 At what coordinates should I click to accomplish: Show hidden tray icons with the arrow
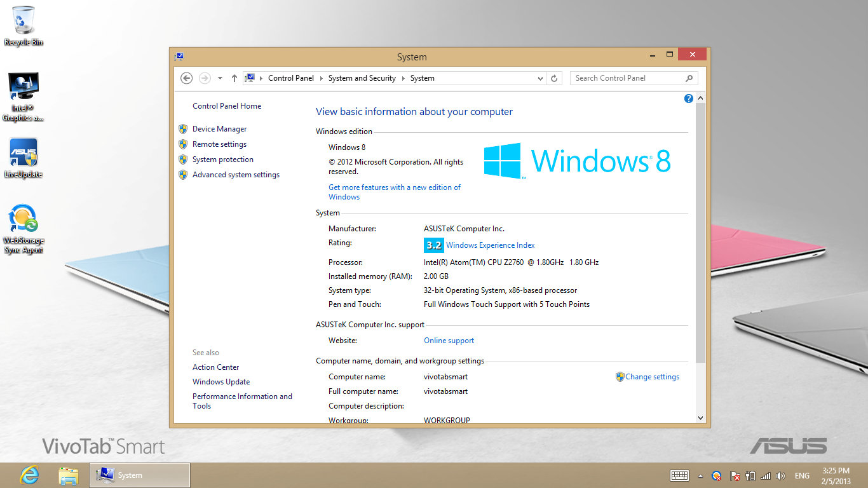[700, 475]
